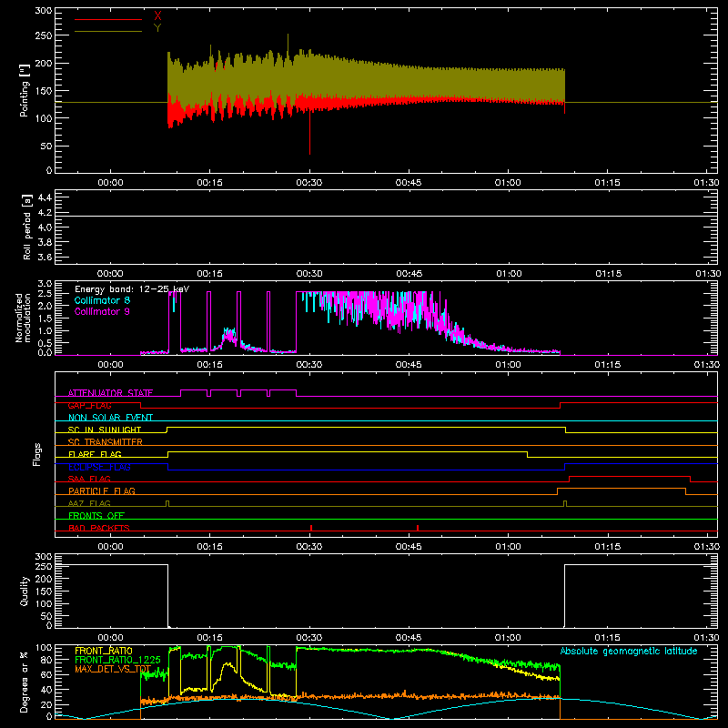
Task: Click the 01:00 tick label under Flags panel
Action: coord(508,547)
